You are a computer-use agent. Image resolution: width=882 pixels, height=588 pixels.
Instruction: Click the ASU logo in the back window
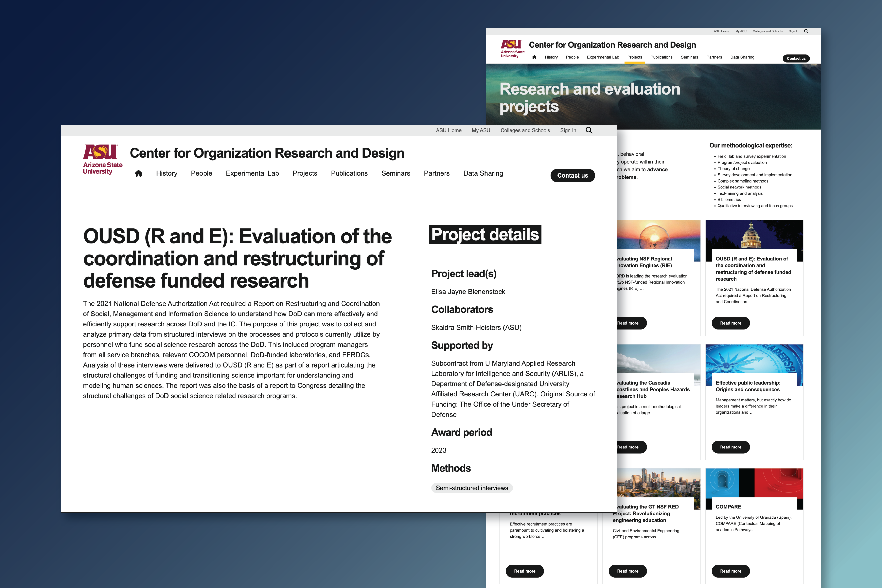(512, 49)
